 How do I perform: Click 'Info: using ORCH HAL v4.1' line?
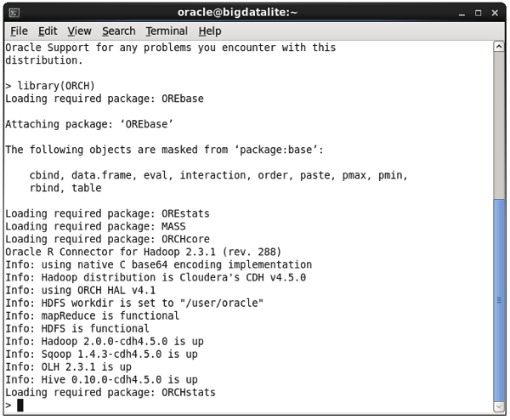[81, 290]
